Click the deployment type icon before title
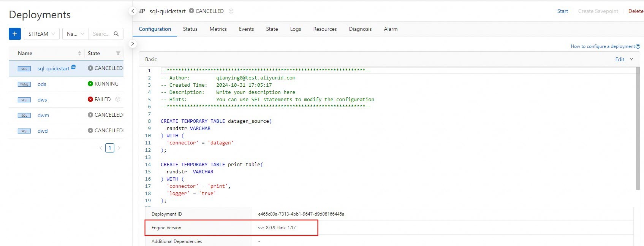The width and height of the screenshot is (644, 246). click(x=142, y=11)
